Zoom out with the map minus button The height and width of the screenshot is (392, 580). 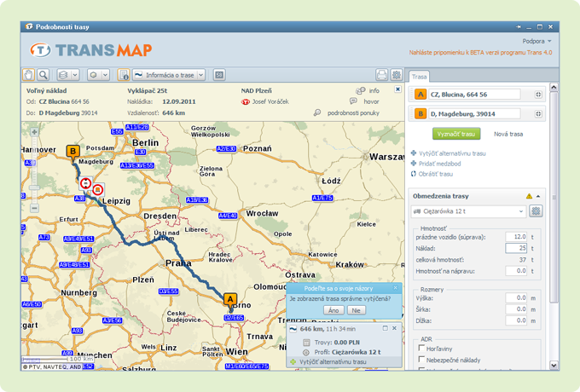click(x=34, y=209)
